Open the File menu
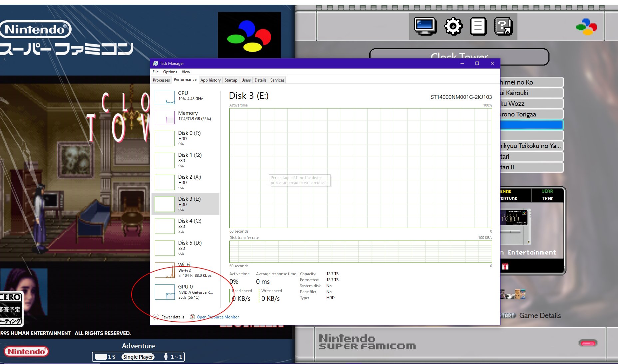This screenshot has height=364, width=618. (x=155, y=72)
